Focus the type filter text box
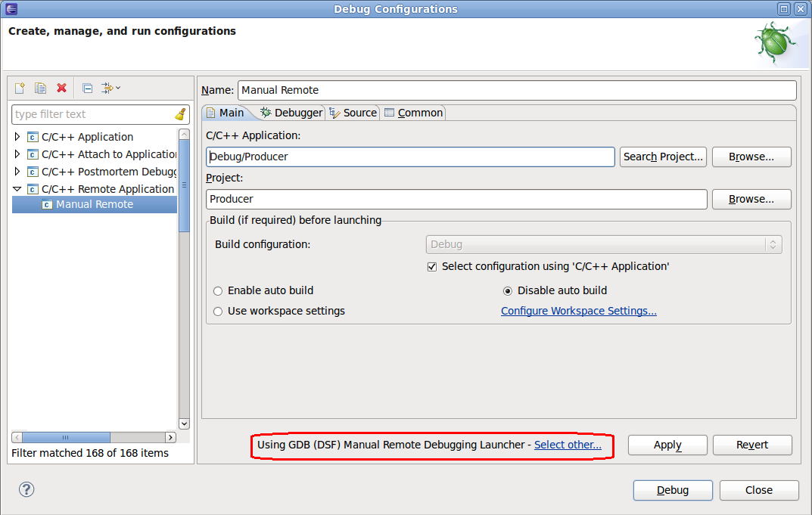 (x=93, y=114)
